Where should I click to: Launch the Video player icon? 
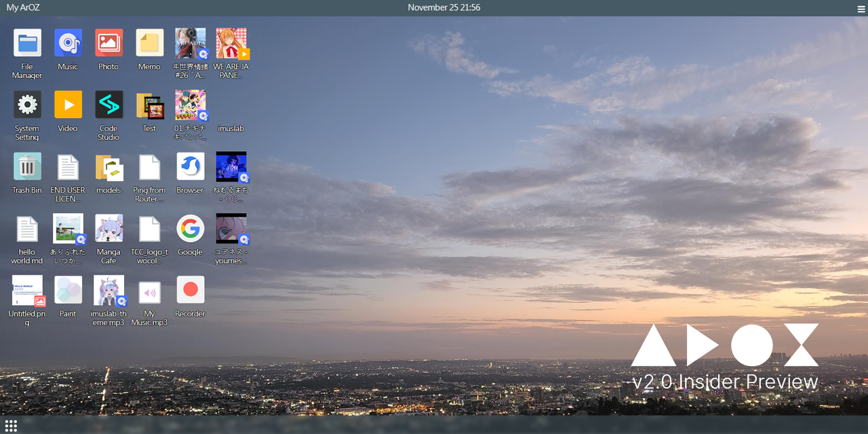pyautogui.click(x=68, y=105)
